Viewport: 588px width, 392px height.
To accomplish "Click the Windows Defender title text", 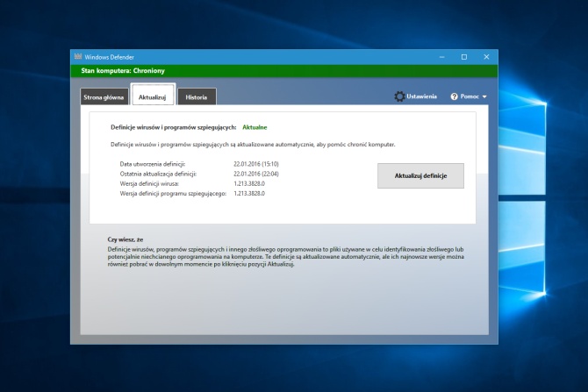I will pos(108,57).
